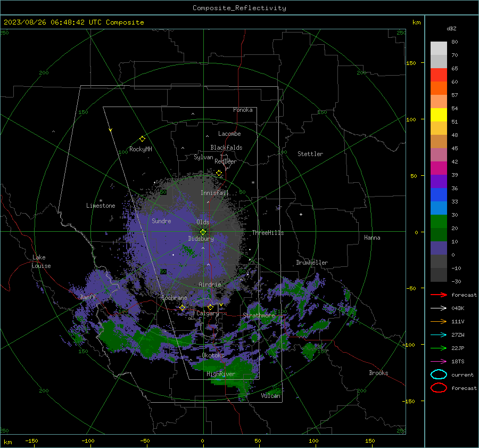Click the -150 tick on bottom axis

click(31, 441)
